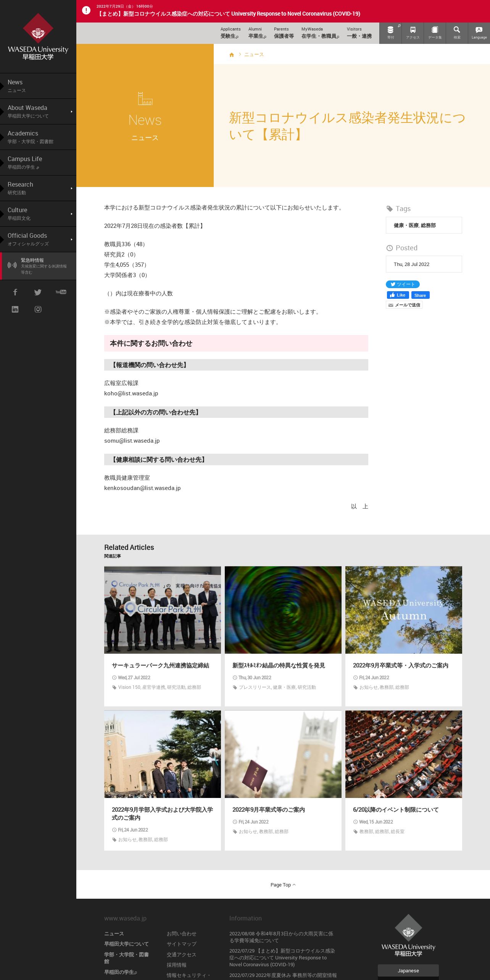Go to home via breadcrumb house icon
The width and height of the screenshot is (490, 980).
point(232,55)
